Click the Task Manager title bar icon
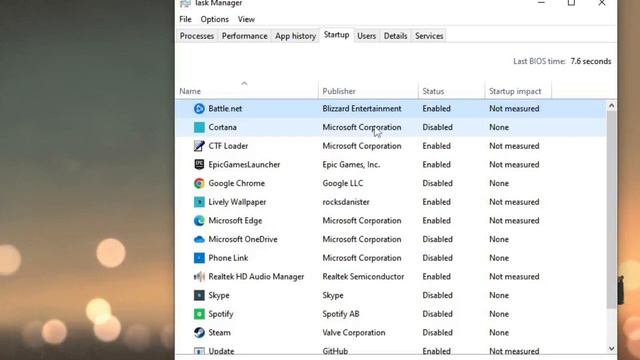 (185, 3)
